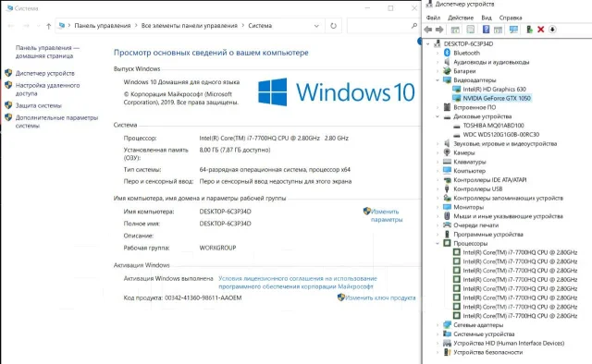The width and height of the screenshot is (592, 364).
Task: Focus the control panel search field
Action: (382, 26)
